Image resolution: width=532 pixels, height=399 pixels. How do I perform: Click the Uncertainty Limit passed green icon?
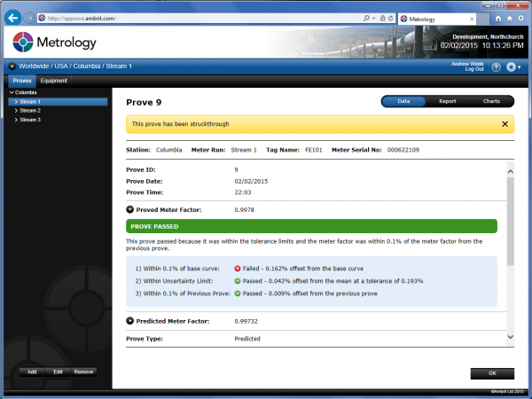[238, 281]
